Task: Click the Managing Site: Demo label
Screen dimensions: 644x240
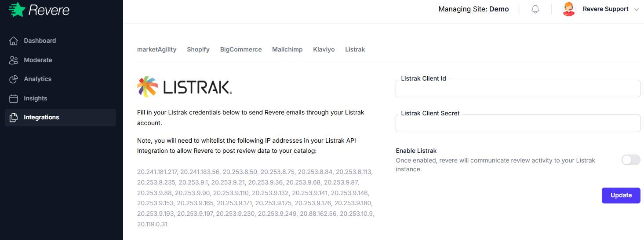Action: tap(473, 9)
